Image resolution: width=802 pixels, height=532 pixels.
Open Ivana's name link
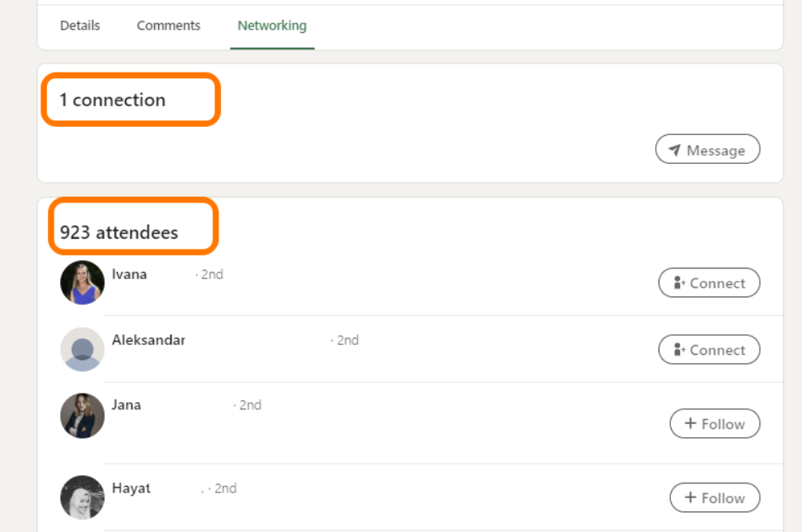pyautogui.click(x=129, y=274)
